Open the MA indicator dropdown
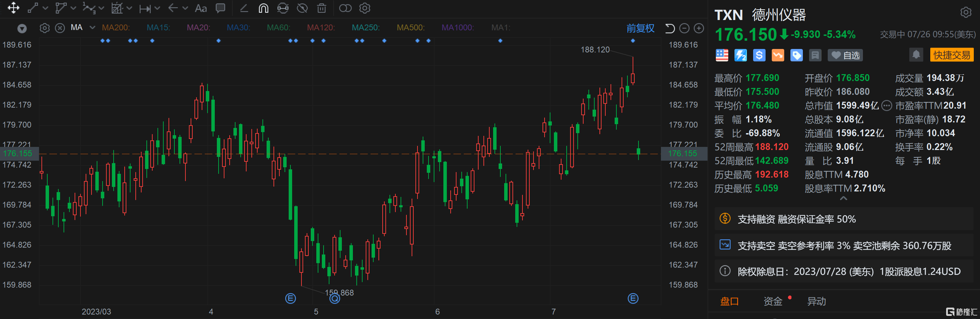 coord(92,27)
